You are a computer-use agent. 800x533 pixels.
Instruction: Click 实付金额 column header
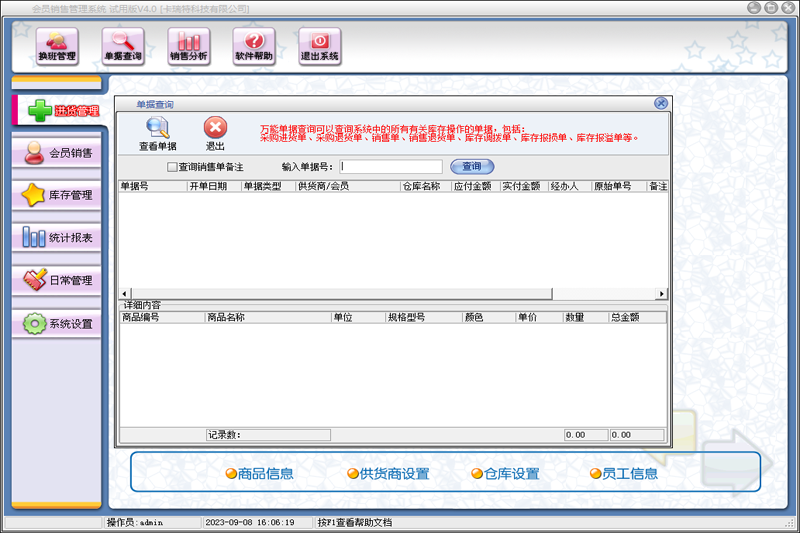[x=524, y=186]
